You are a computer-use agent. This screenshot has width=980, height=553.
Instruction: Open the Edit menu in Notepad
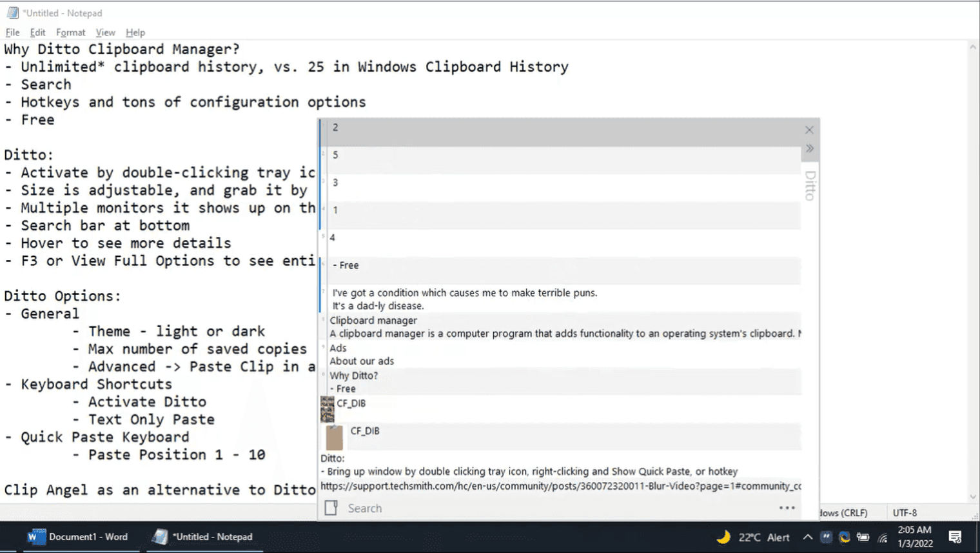(37, 32)
